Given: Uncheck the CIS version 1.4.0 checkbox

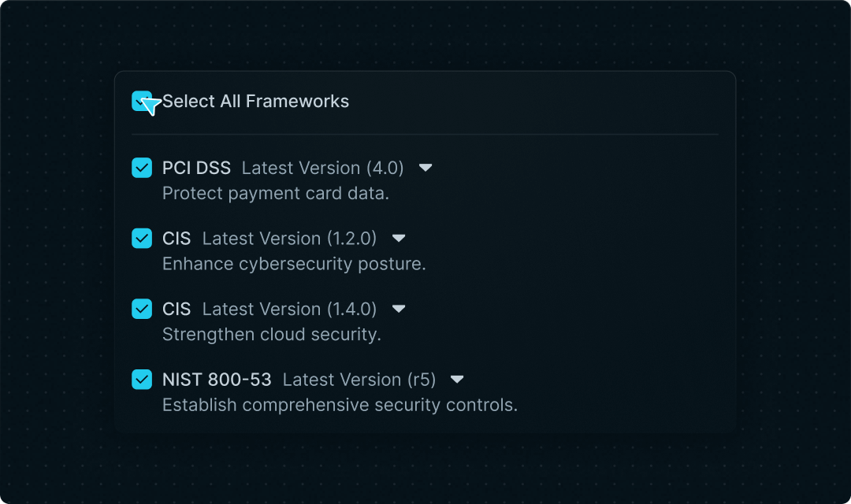Looking at the screenshot, I should click(142, 309).
